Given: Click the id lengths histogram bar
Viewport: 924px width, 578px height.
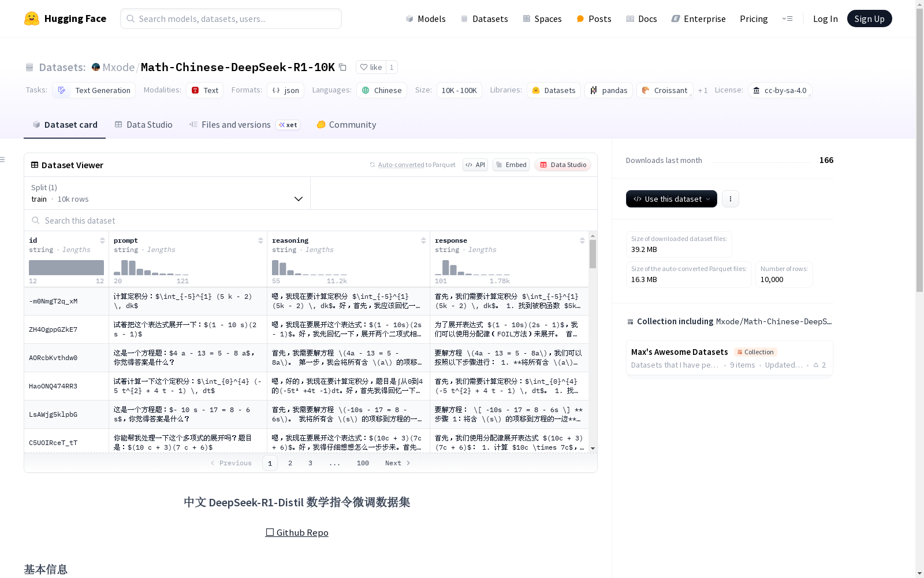Looking at the screenshot, I should click(x=66, y=268).
